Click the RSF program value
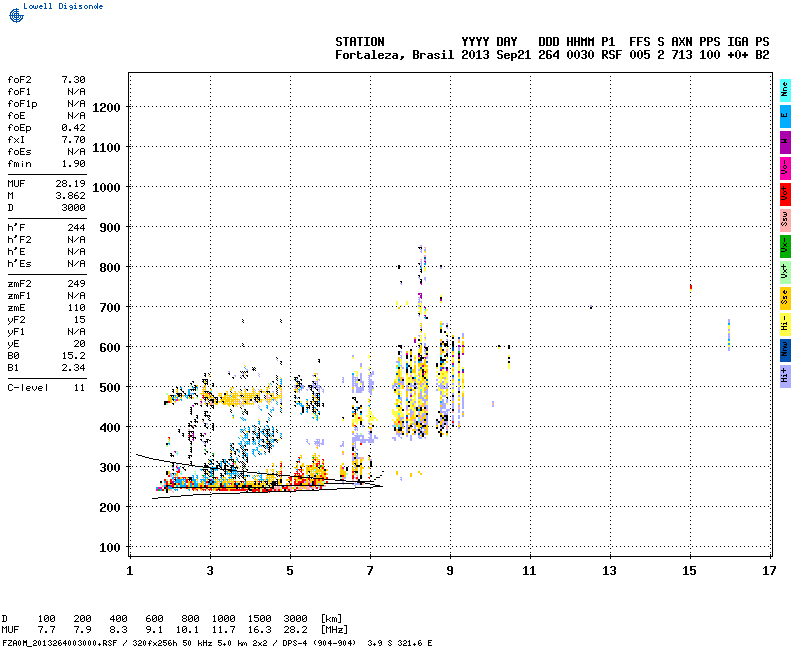The width and height of the screenshot is (800, 650). click(x=612, y=55)
